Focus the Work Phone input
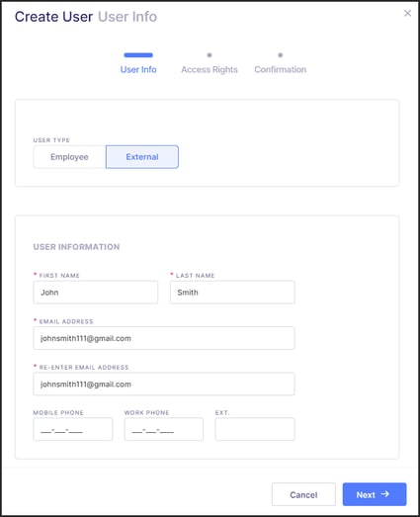The width and height of the screenshot is (420, 517). click(x=164, y=429)
